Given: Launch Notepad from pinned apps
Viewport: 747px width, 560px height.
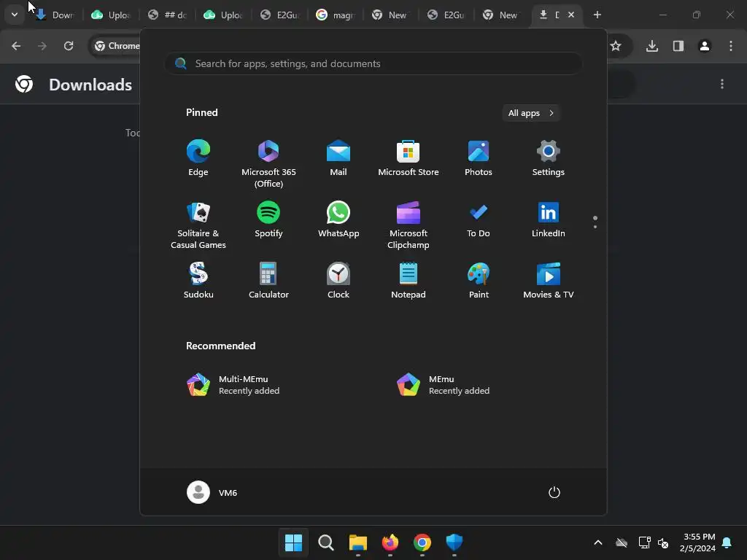Looking at the screenshot, I should tap(409, 281).
